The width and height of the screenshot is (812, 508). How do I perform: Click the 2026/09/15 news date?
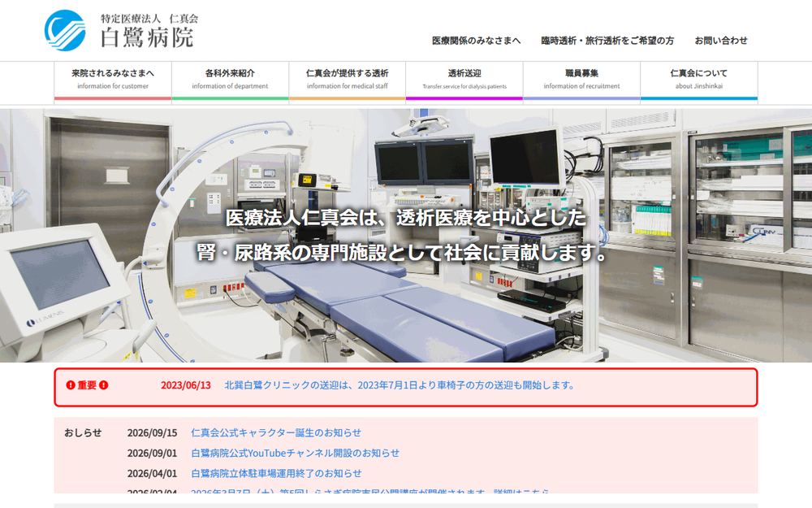(153, 433)
